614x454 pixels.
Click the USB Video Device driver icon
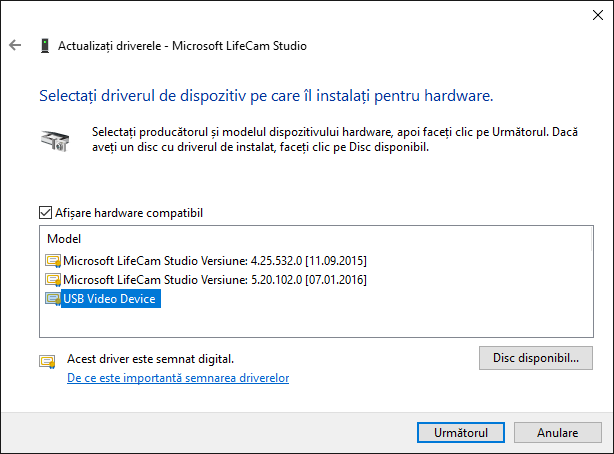click(53, 299)
